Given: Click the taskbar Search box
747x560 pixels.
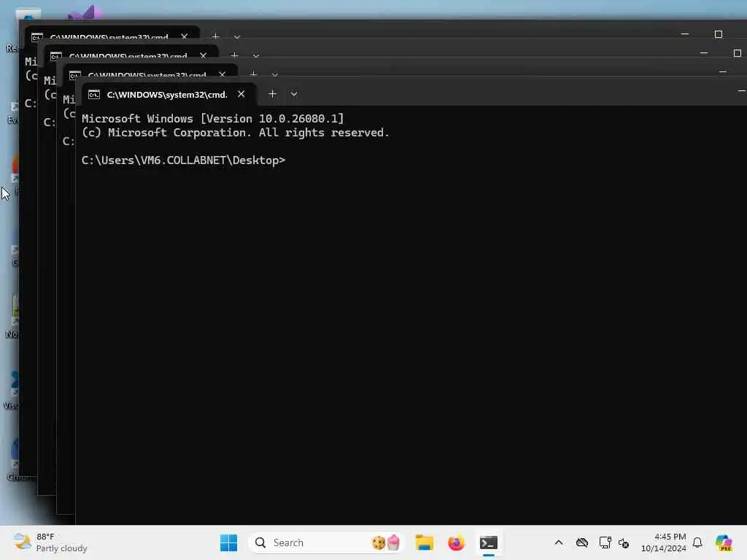Looking at the screenshot, I should [326, 542].
